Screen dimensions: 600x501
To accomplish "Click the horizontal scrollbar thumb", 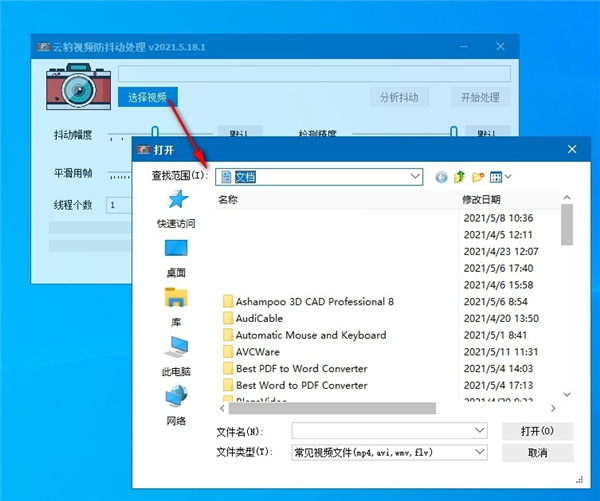I will (x=332, y=408).
